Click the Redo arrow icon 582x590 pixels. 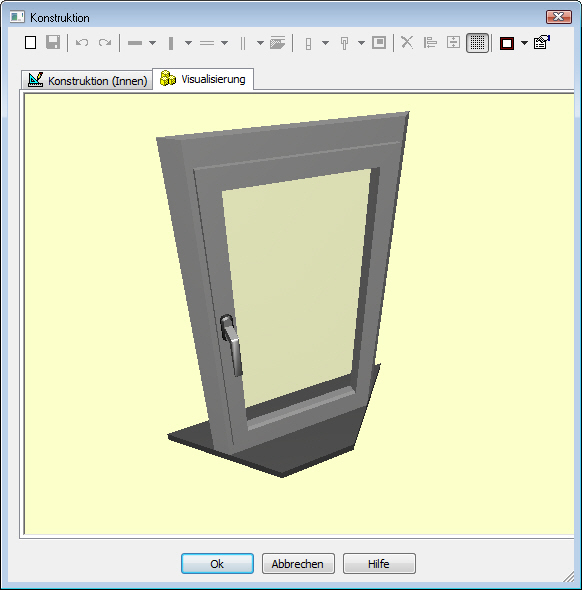pos(105,43)
